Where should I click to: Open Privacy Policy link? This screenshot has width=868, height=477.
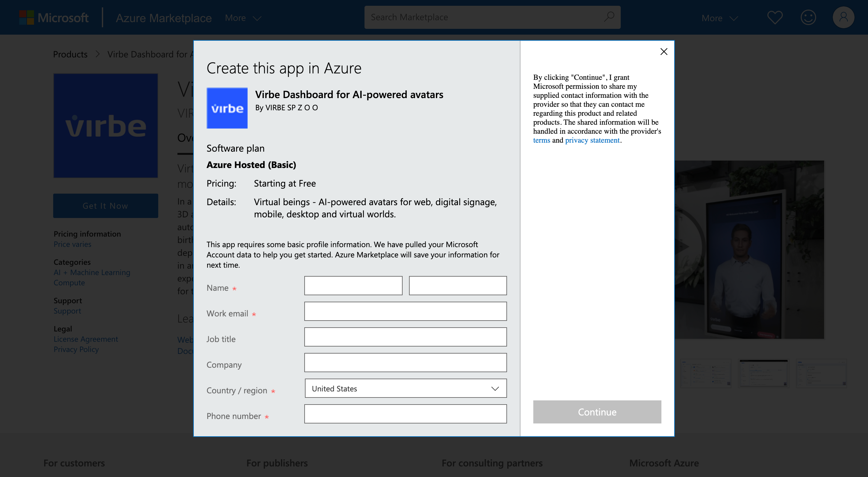click(76, 349)
